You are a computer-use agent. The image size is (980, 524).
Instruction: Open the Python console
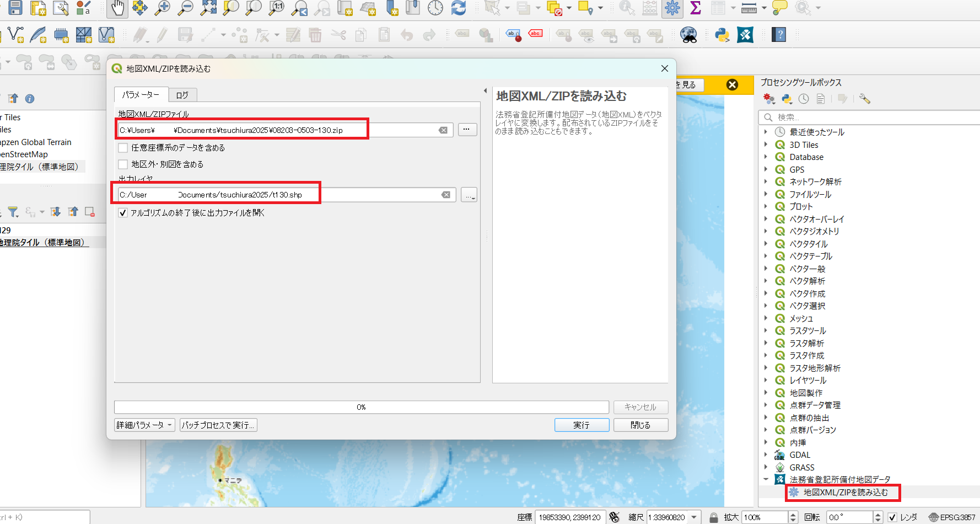pyautogui.click(x=722, y=35)
